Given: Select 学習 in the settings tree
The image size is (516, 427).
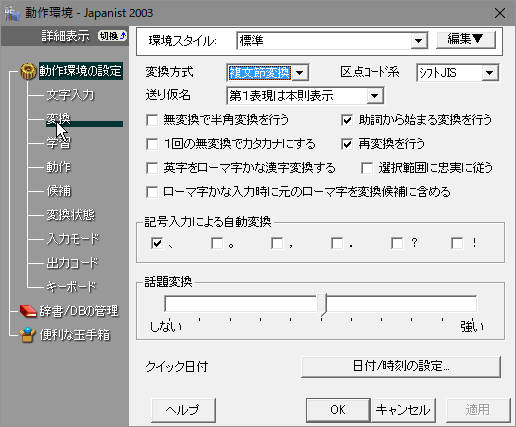Looking at the screenshot, I should click(58, 143).
